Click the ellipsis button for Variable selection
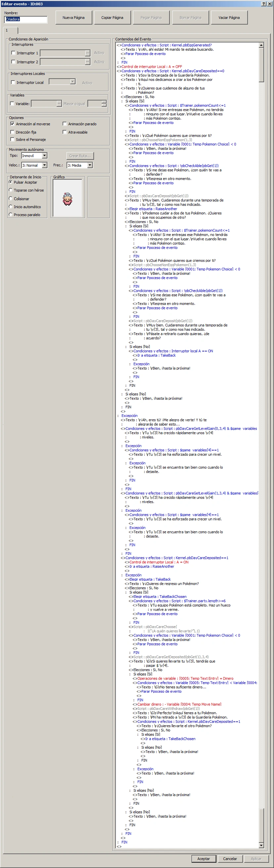 pyautogui.click(x=59, y=103)
